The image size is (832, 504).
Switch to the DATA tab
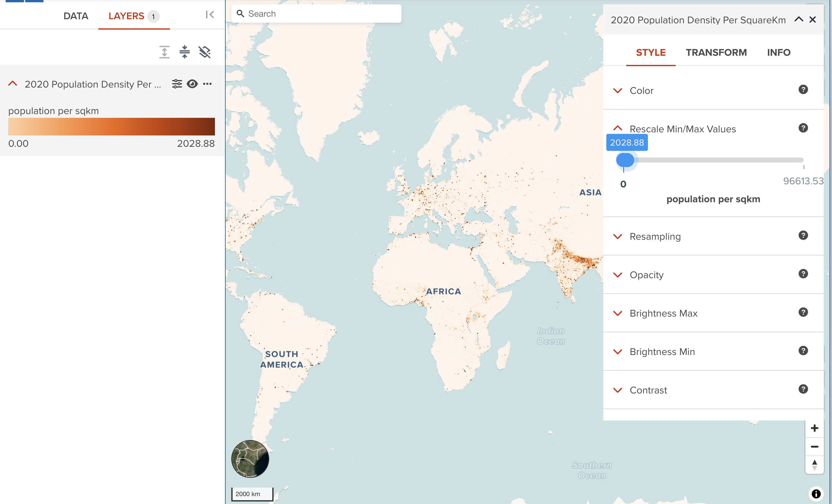pos(76,16)
